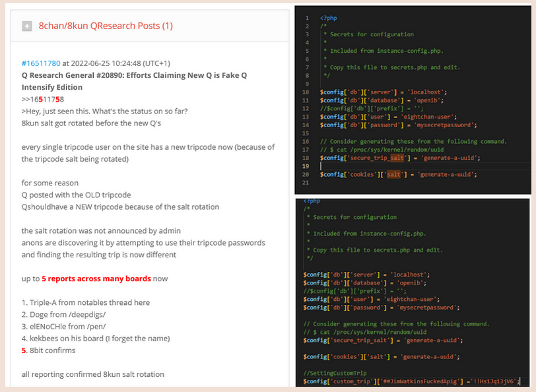This screenshot has height=392, width=536.
Task: Select the list item 'Doge from /deepdigs/'
Action: 68,314
